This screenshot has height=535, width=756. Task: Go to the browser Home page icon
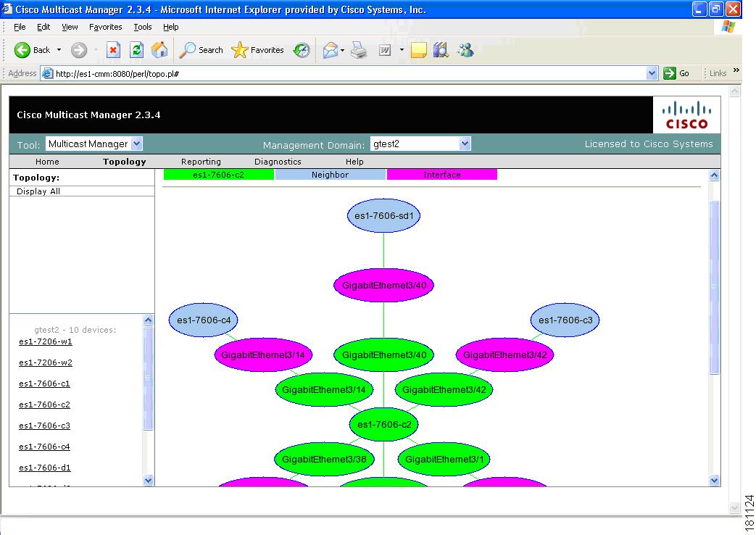coord(159,50)
